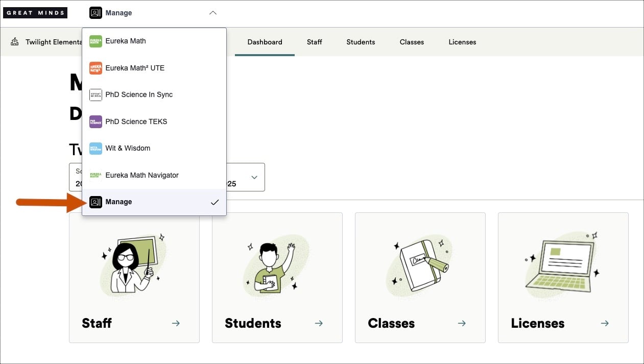Click the notebook illustration on Classes card

(x=419, y=266)
